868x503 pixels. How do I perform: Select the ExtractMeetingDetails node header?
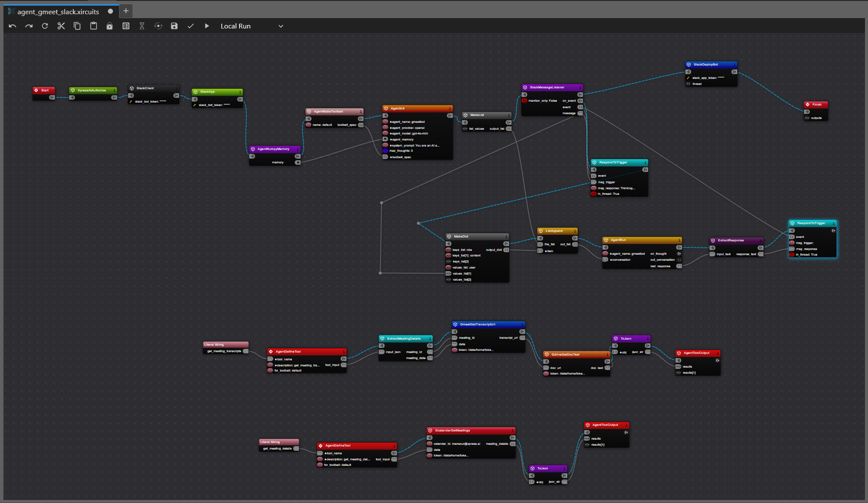tap(406, 339)
